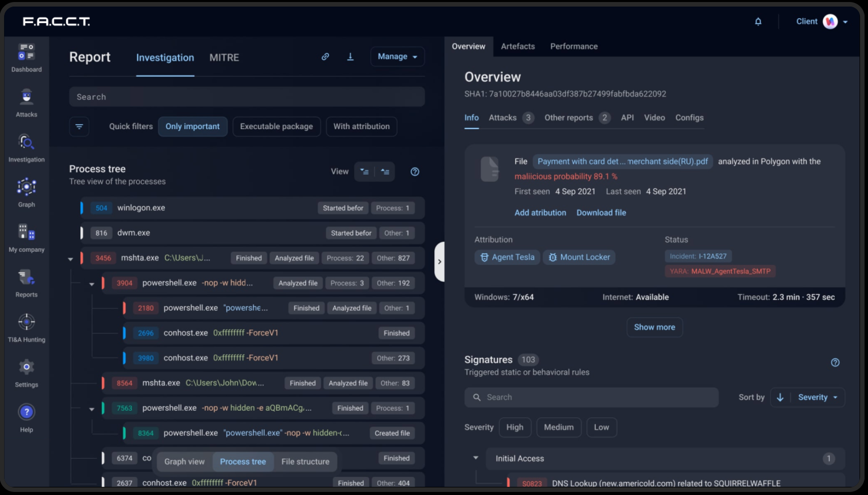
Task: Open the Manage dropdown
Action: [x=397, y=57]
